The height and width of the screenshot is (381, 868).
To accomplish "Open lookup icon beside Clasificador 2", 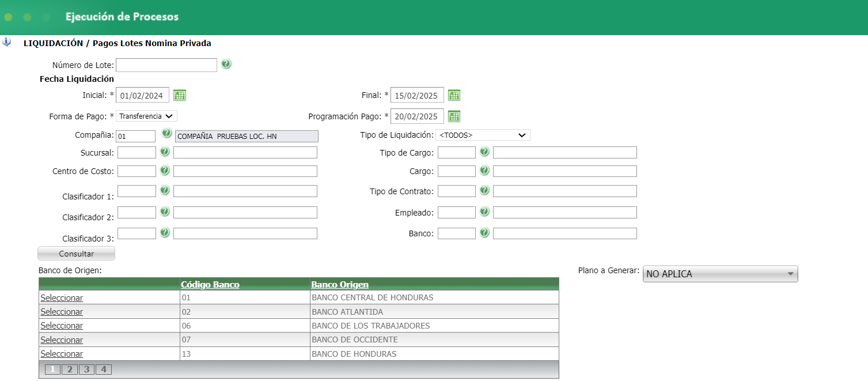I will 165,212.
